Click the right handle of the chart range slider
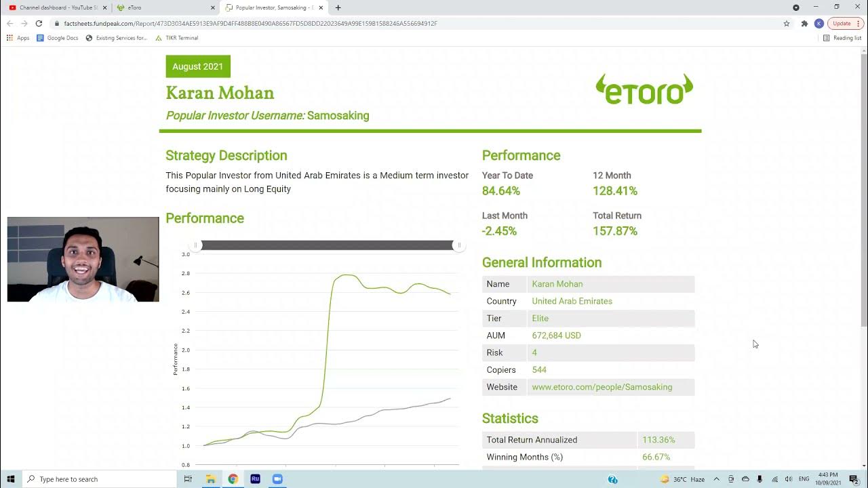 tap(459, 245)
